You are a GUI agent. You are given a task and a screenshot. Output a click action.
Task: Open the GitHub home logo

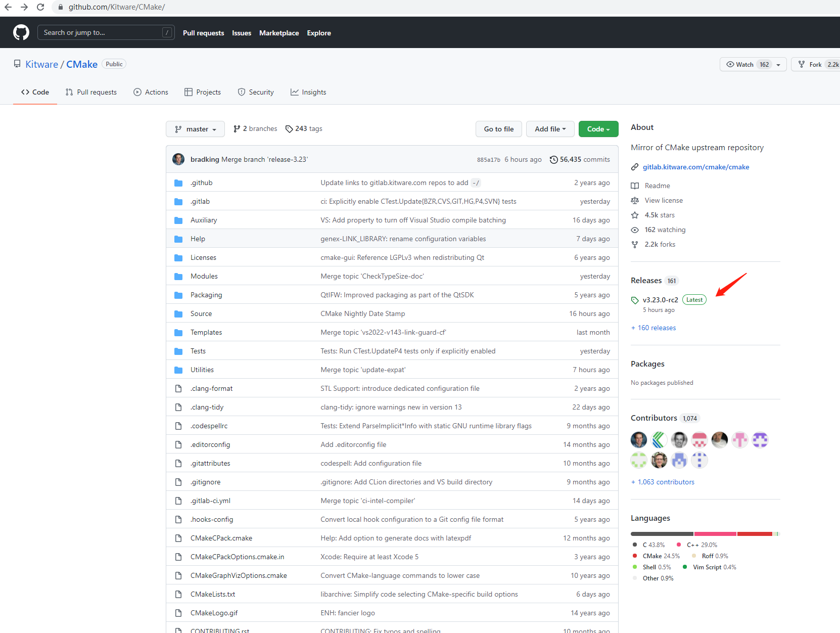tap(21, 32)
